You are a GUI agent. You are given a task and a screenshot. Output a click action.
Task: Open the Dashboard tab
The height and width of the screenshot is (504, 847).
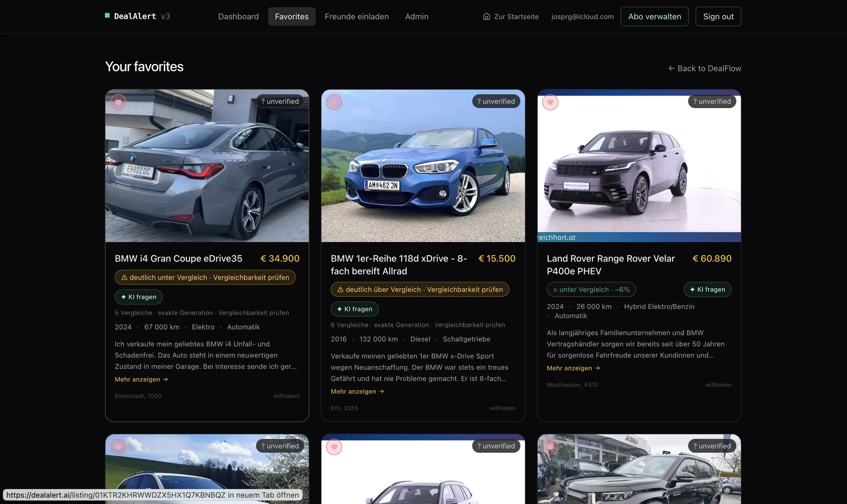click(239, 16)
